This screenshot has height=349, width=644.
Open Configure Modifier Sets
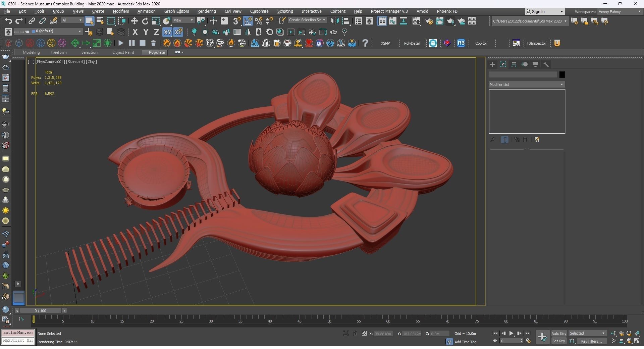537,140
